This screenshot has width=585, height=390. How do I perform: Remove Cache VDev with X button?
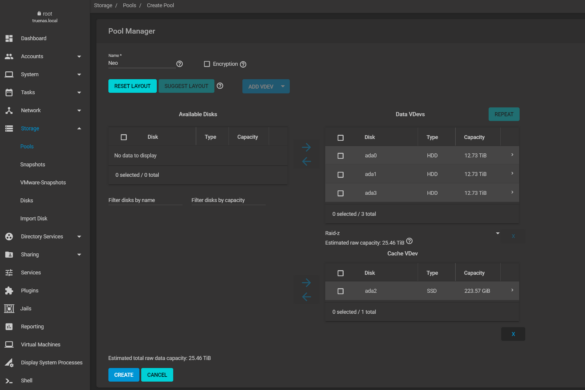tap(513, 334)
